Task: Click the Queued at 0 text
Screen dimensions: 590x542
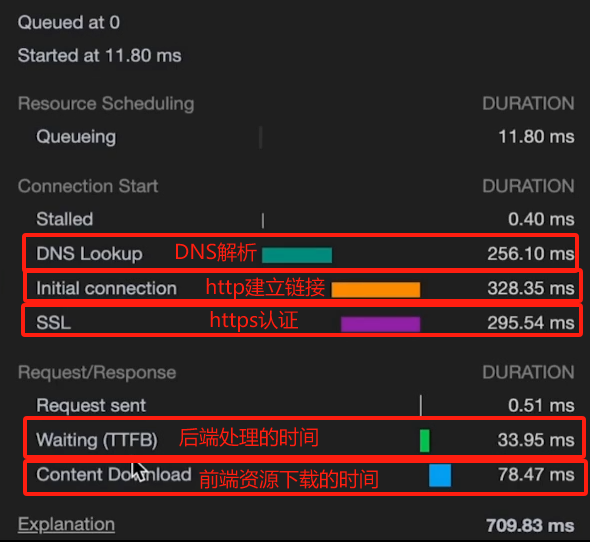Action: click(x=68, y=23)
